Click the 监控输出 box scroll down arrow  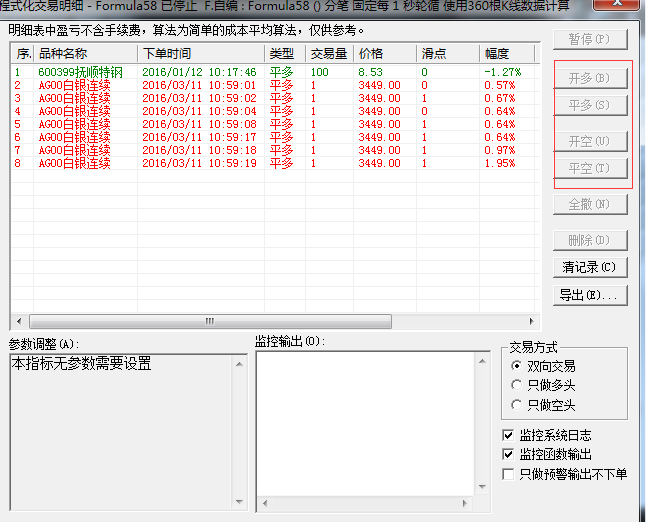pos(482,487)
